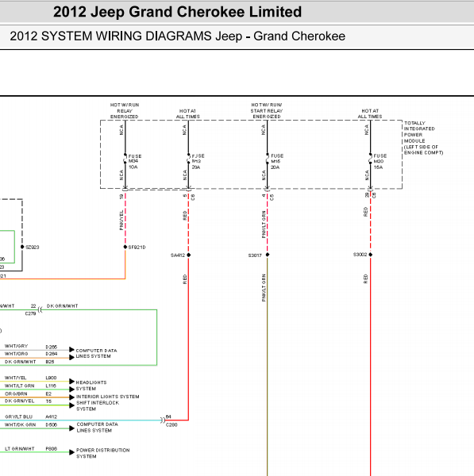Click the 'DK GRN/WHT' label right of C279
The height and width of the screenshot is (476, 474).
(x=62, y=306)
